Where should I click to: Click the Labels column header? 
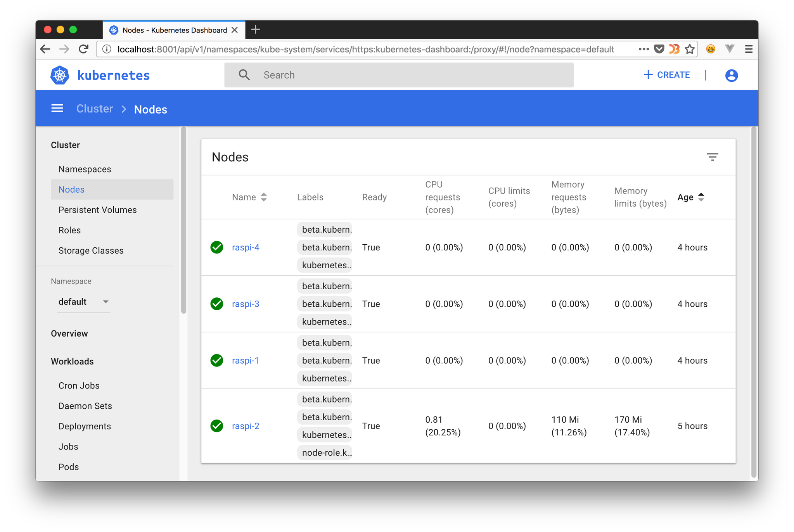(310, 197)
